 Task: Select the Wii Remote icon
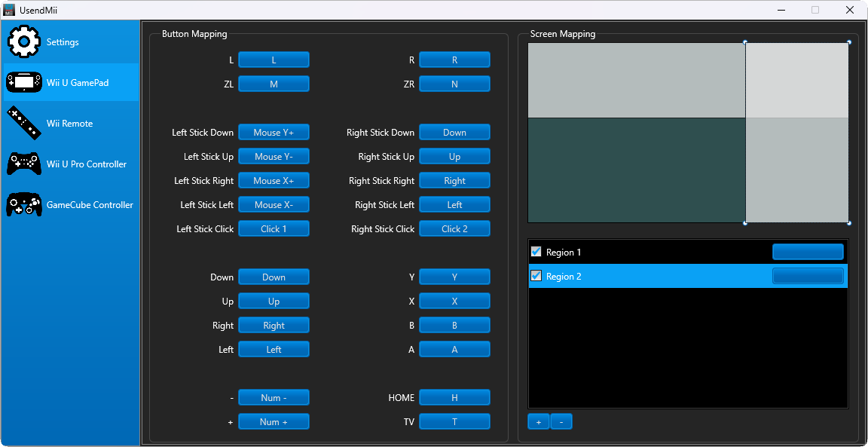[x=23, y=123]
